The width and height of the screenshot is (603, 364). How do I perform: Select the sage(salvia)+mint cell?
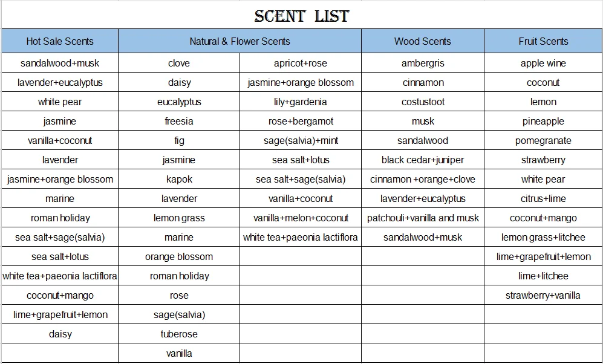point(301,140)
